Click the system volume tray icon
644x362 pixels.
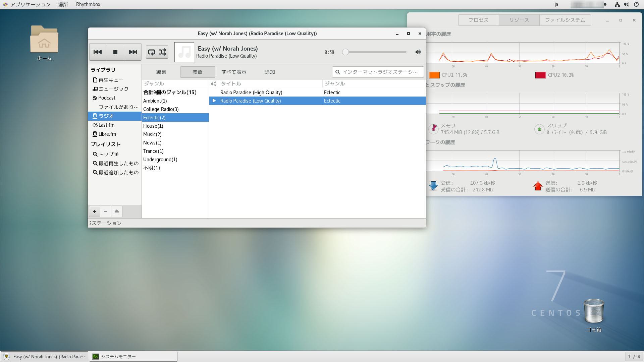[627, 4]
